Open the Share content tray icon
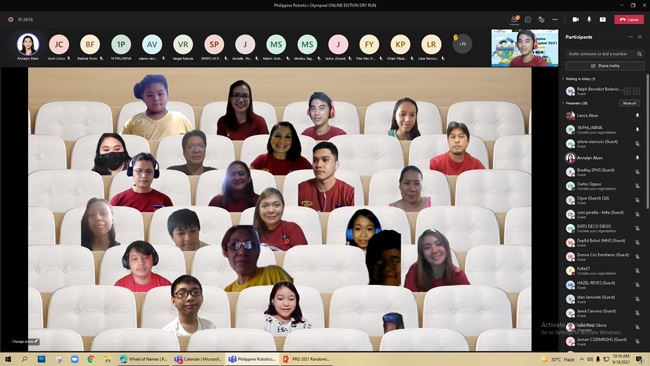The height and width of the screenshot is (366, 650). (x=602, y=19)
